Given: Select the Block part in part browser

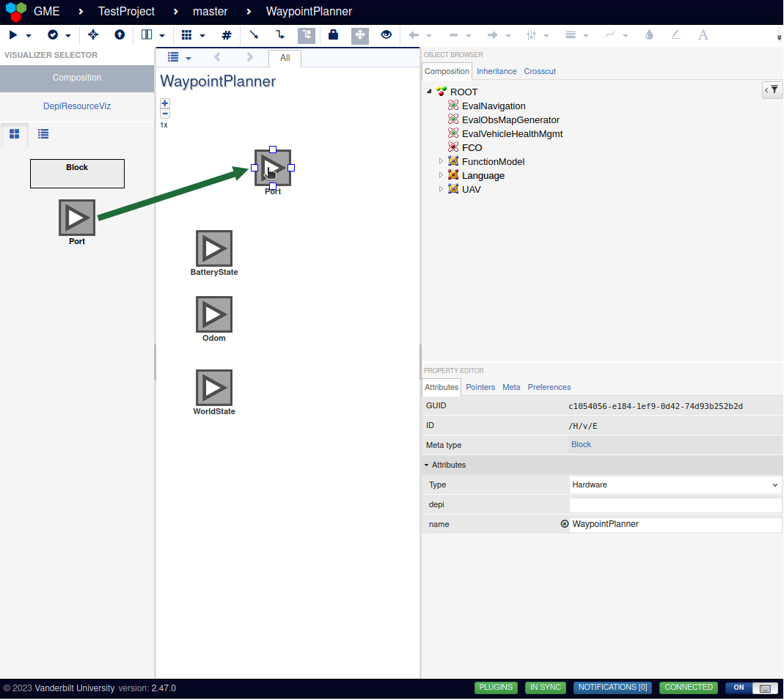Looking at the screenshot, I should 77,174.
